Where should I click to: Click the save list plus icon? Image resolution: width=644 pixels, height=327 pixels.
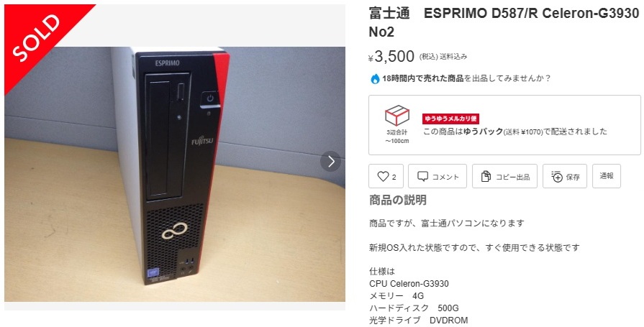[556, 176]
